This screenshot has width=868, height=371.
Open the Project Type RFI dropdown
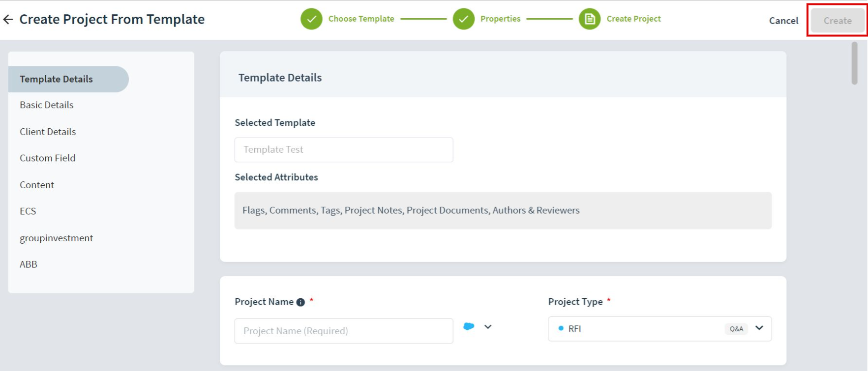click(659, 329)
